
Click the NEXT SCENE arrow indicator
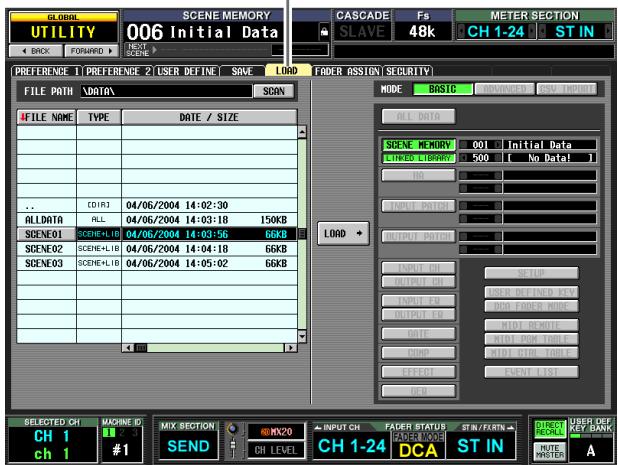(x=154, y=50)
